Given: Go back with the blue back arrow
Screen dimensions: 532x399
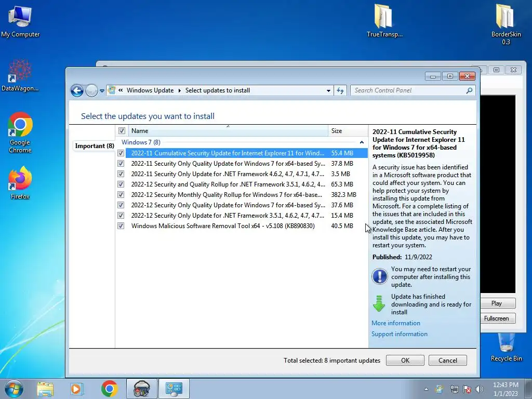Looking at the screenshot, I should [77, 90].
